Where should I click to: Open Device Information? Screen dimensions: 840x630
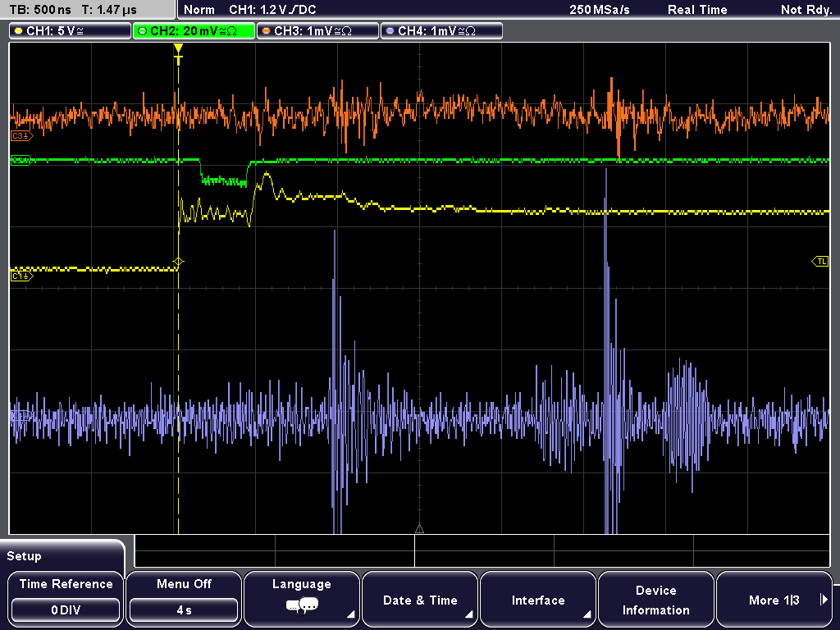tap(655, 599)
